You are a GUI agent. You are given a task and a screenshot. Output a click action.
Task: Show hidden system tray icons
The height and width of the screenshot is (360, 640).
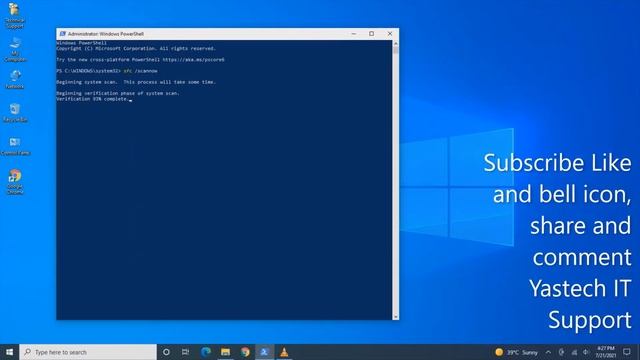pos(548,352)
